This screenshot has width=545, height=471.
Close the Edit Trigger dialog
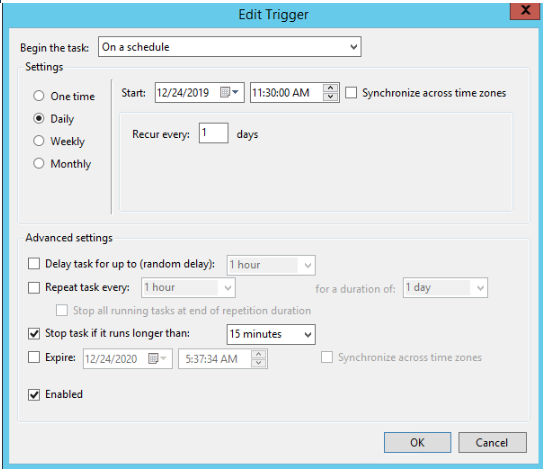click(525, 10)
